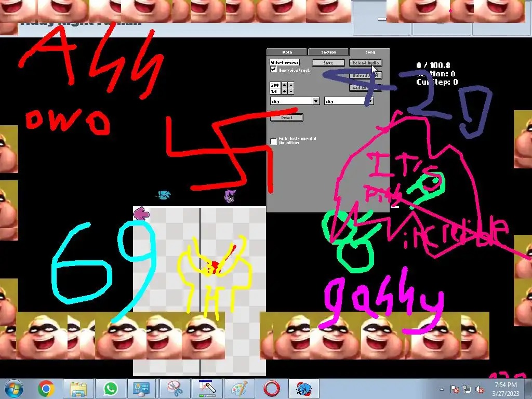Open the red ring recorder taskbar icon
This screenshot has width=532, height=399.
272,389
